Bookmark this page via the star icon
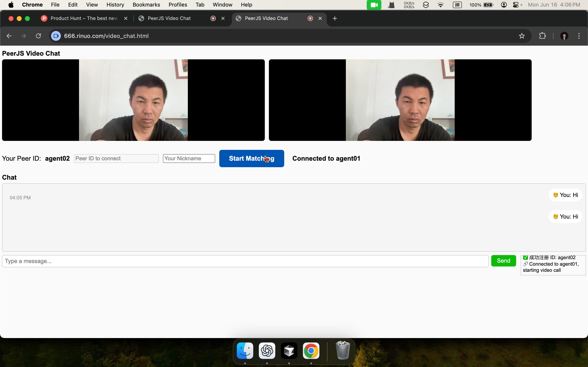 522,36
